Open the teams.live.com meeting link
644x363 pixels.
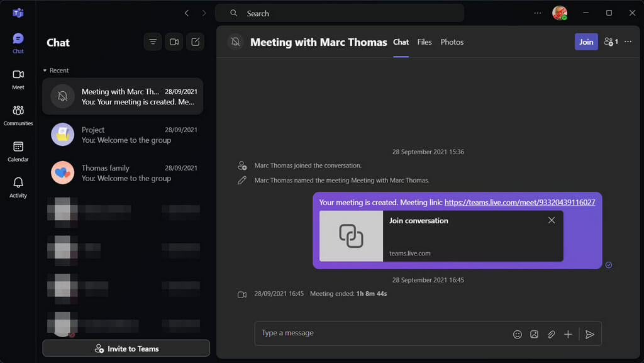(519, 203)
